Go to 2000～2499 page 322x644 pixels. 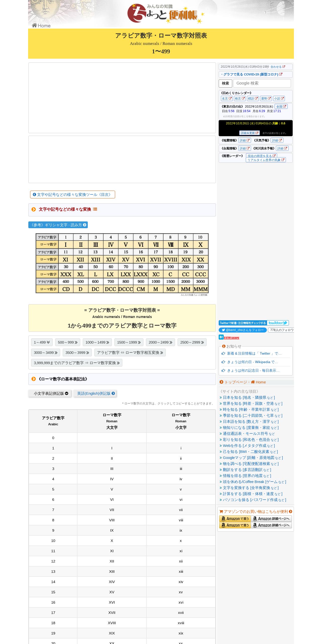160,342
